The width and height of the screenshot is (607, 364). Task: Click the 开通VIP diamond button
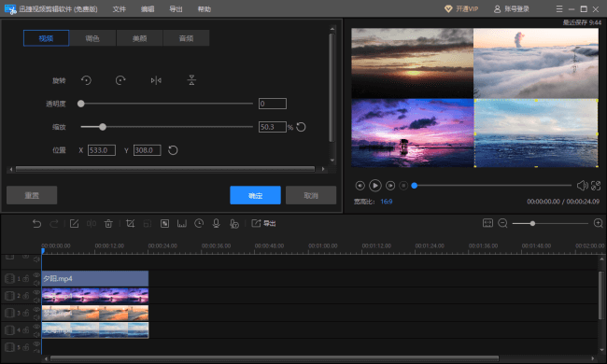coord(461,9)
